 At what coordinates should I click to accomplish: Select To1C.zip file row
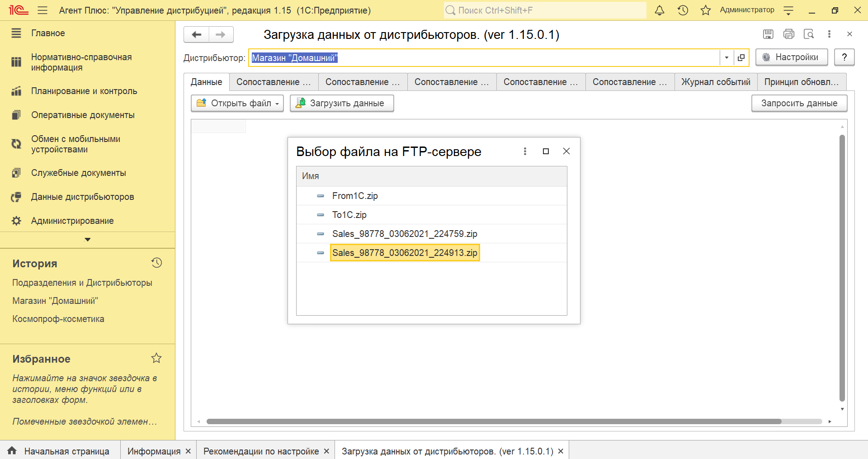pyautogui.click(x=432, y=215)
